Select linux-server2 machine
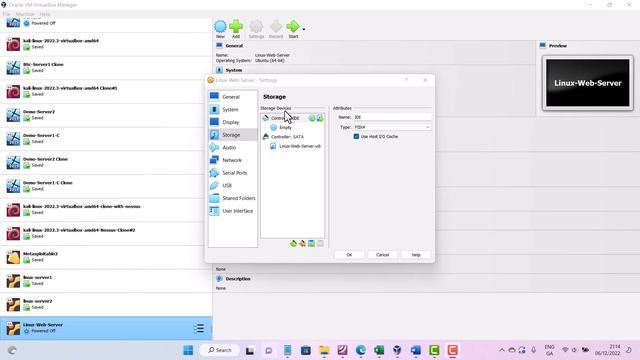This screenshot has width=640, height=360. pyautogui.click(x=106, y=304)
